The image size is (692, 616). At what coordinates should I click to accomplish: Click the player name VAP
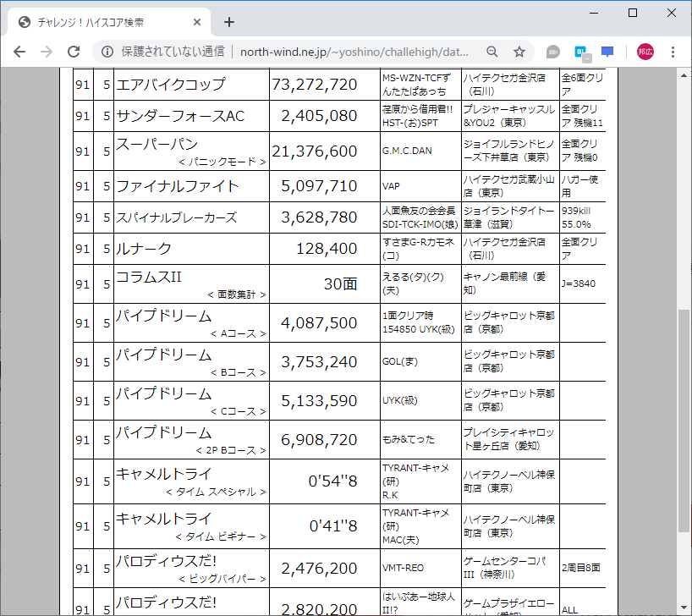pyautogui.click(x=391, y=186)
